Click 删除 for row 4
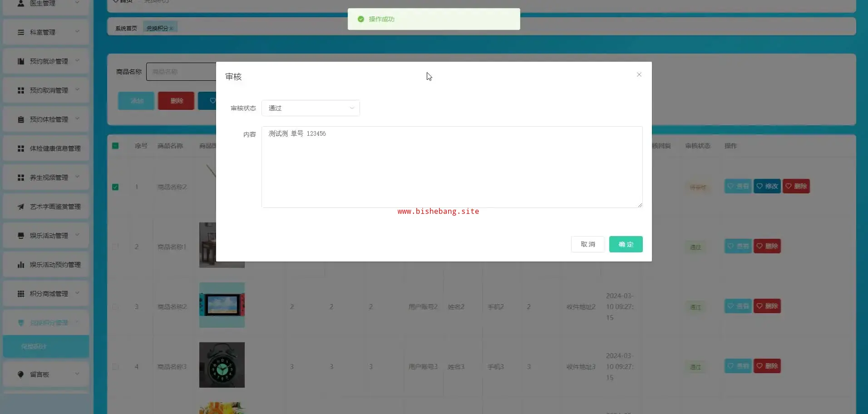The height and width of the screenshot is (414, 868). 767,366
